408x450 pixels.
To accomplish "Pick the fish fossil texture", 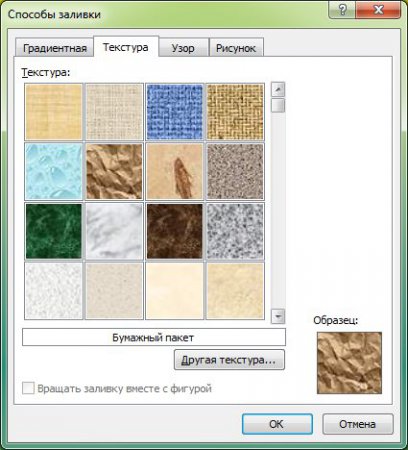I will point(175,171).
